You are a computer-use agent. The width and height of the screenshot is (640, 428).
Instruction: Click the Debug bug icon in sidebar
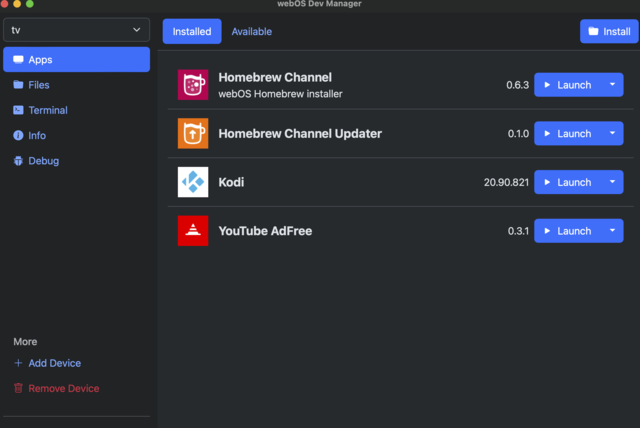pyautogui.click(x=18, y=161)
